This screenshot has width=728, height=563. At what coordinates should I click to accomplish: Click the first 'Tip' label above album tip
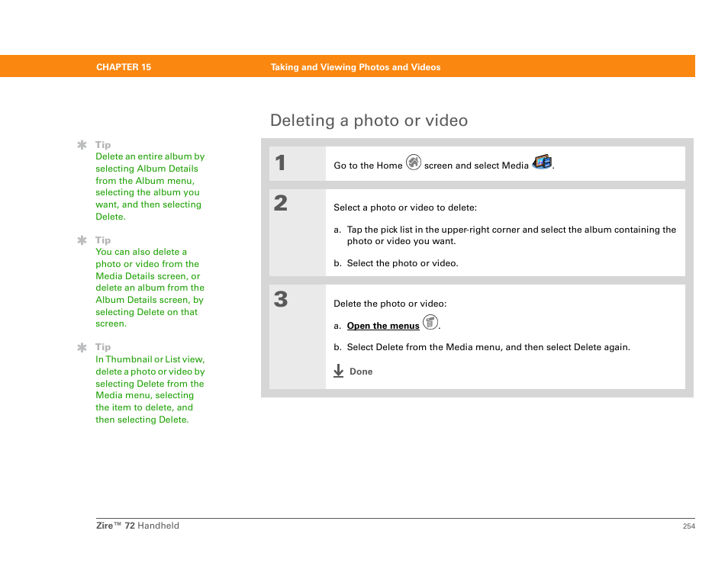point(103,144)
